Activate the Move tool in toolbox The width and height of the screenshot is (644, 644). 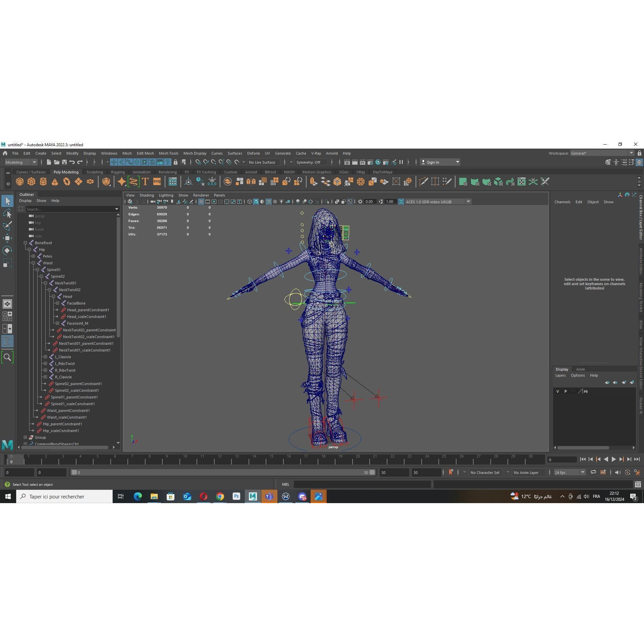tap(7, 238)
